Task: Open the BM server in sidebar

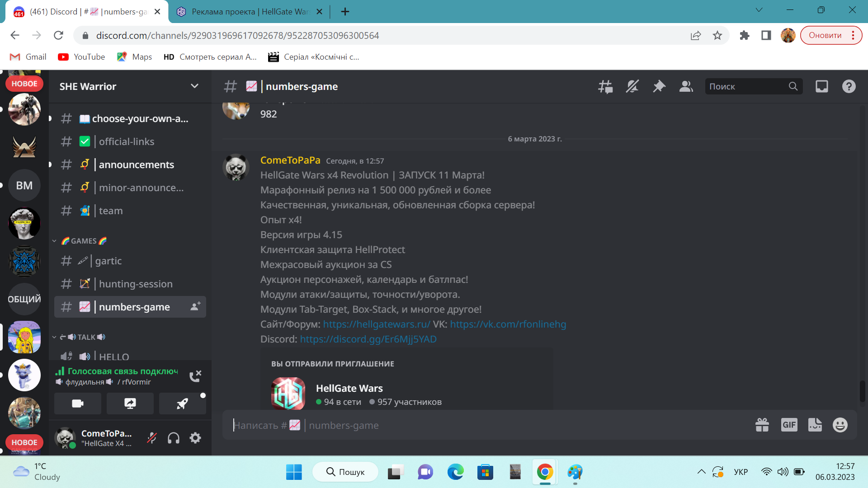Action: (24, 185)
